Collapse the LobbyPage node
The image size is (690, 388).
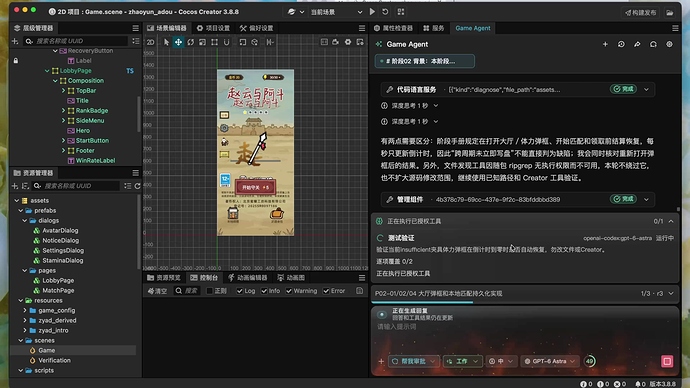[x=47, y=71]
